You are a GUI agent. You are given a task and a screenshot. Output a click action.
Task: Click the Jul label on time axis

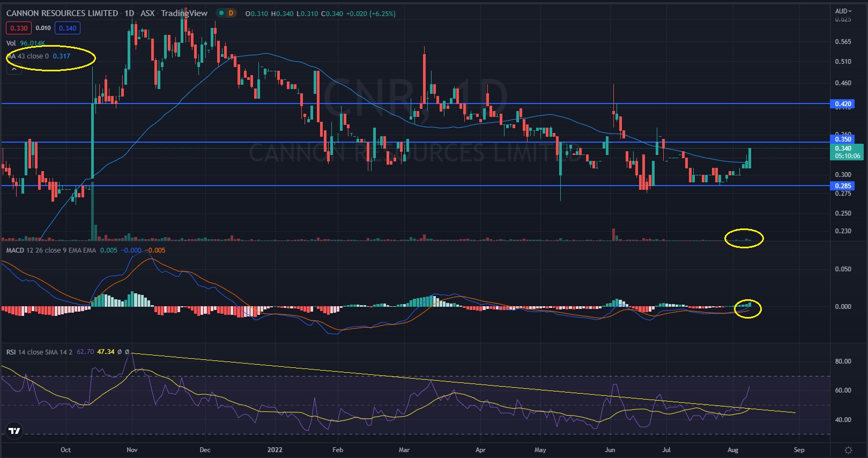tap(666, 449)
